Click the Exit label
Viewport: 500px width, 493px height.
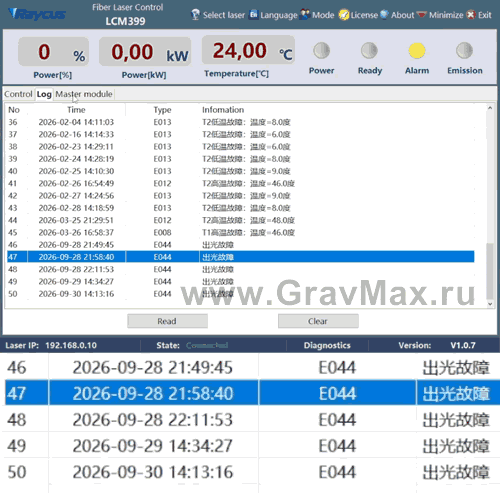[485, 15]
